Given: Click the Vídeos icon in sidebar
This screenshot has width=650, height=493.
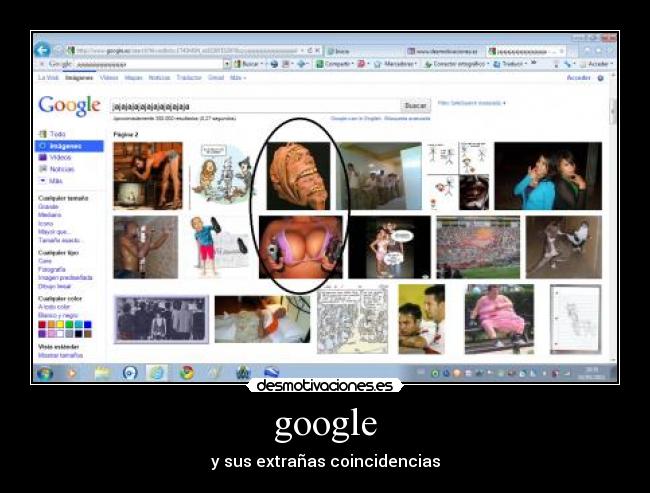Looking at the screenshot, I should pyautogui.click(x=42, y=158).
